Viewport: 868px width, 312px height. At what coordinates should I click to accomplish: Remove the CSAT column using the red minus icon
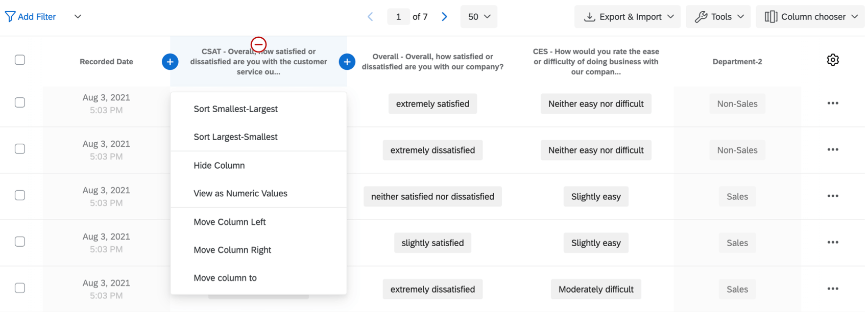258,44
